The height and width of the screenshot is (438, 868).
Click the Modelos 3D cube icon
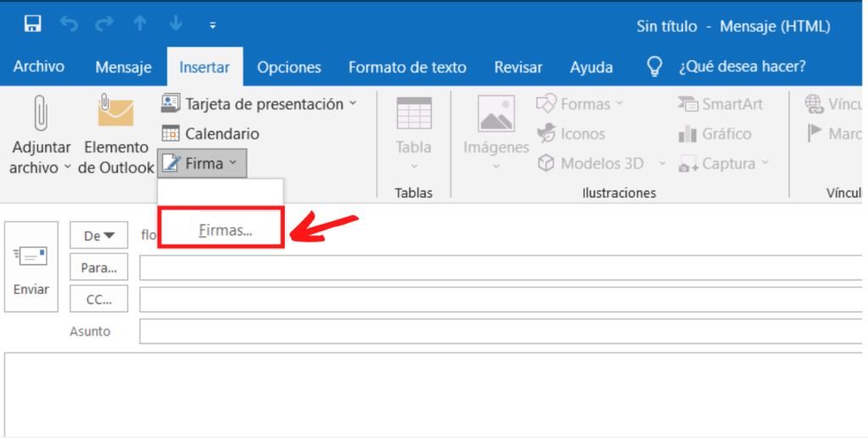pos(547,163)
